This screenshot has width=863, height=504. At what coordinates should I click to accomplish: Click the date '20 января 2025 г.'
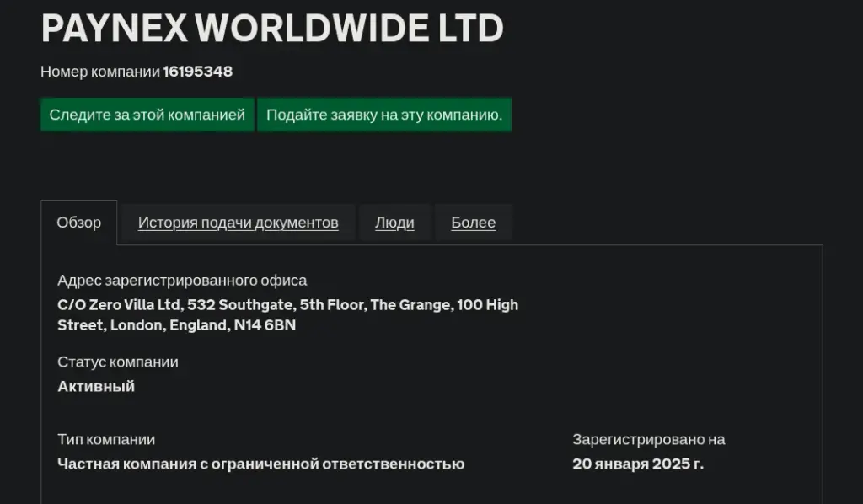638,464
